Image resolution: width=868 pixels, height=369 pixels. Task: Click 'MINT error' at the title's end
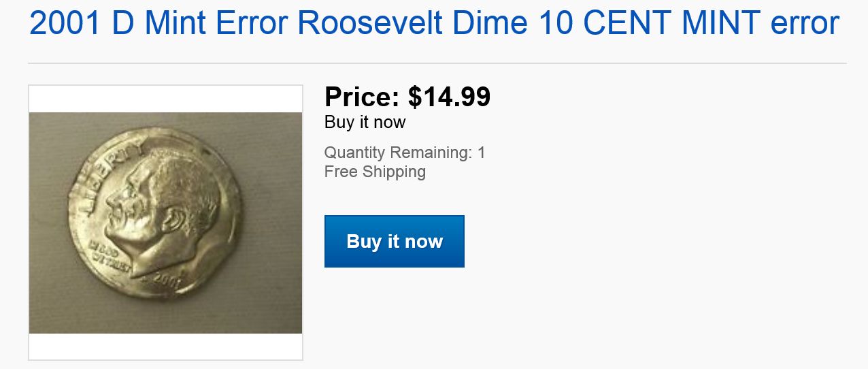pyautogui.click(x=760, y=25)
